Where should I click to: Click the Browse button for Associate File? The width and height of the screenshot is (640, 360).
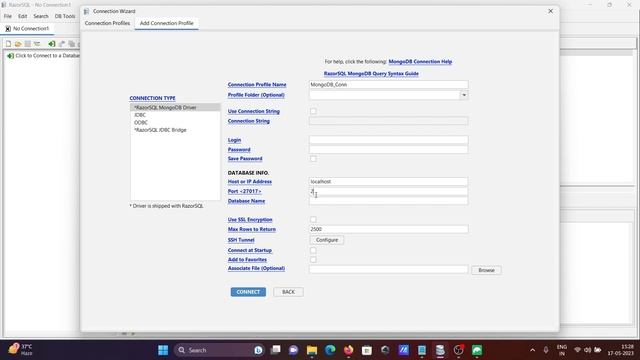click(x=486, y=270)
